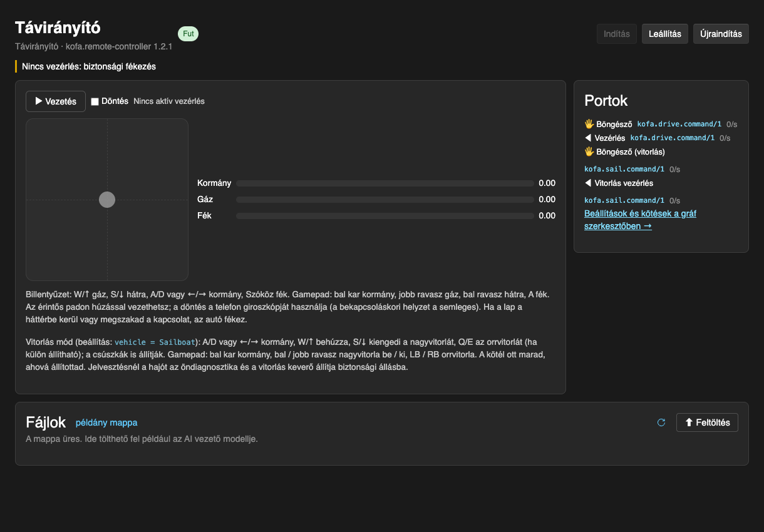Viewport: 764px width, 532px height.
Task: Click the triangle icon beside Vitorlás vezérlés
Action: 588,183
